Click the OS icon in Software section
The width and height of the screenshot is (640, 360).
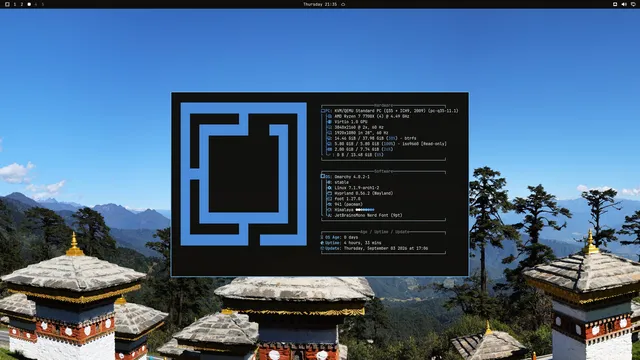(x=323, y=177)
